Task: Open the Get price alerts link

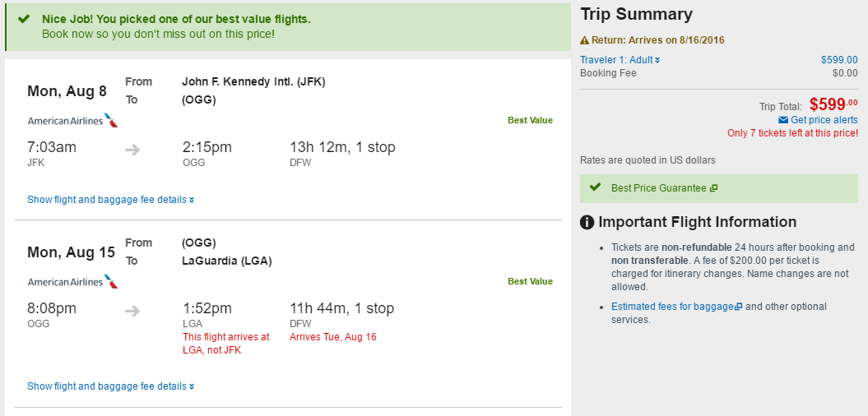Action: (824, 120)
